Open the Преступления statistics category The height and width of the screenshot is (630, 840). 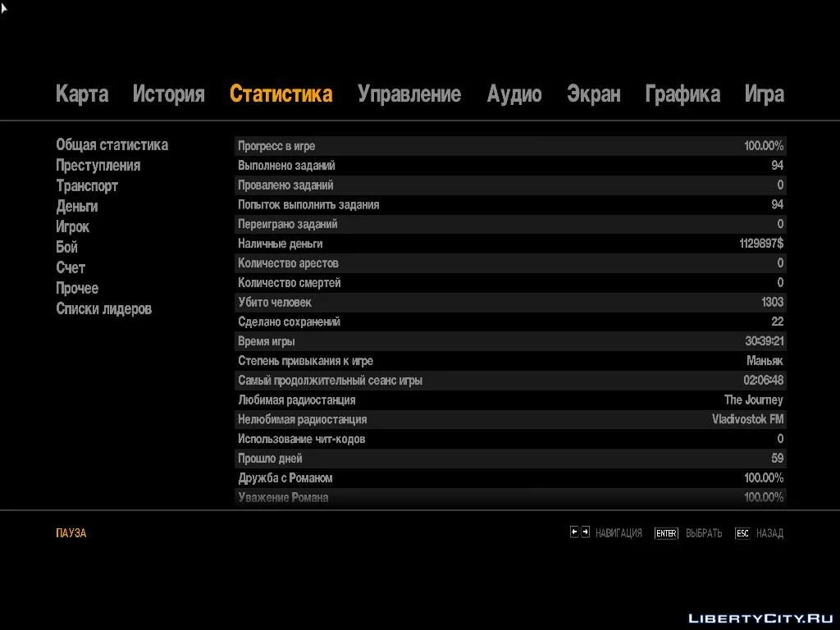point(98,166)
